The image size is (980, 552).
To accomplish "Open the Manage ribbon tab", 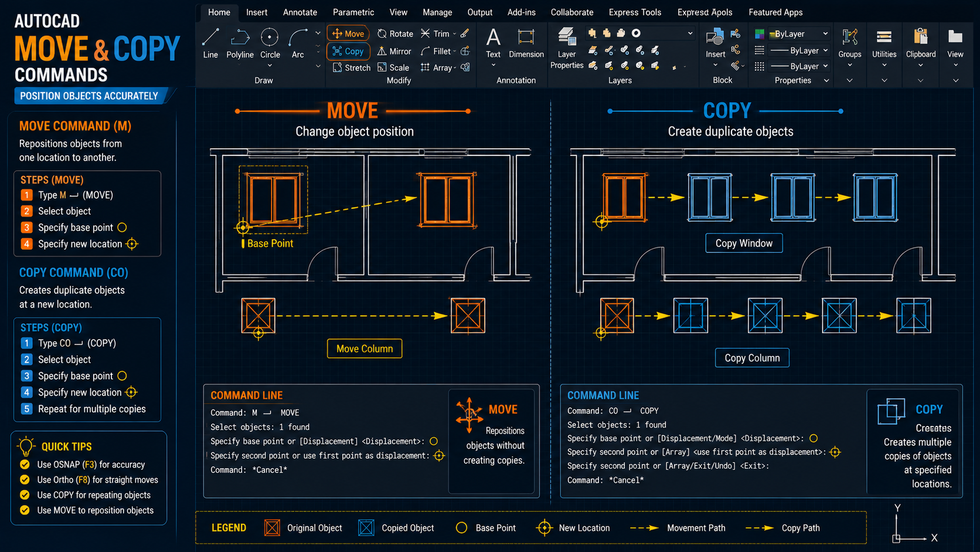I will (x=437, y=12).
